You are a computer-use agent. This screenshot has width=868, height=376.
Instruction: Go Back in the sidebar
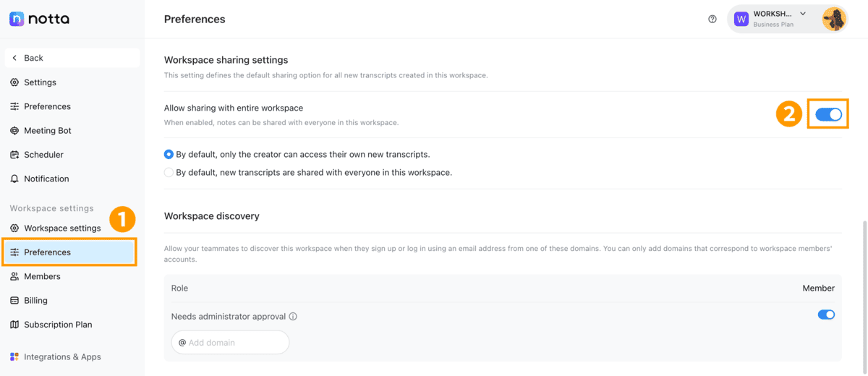[72, 58]
